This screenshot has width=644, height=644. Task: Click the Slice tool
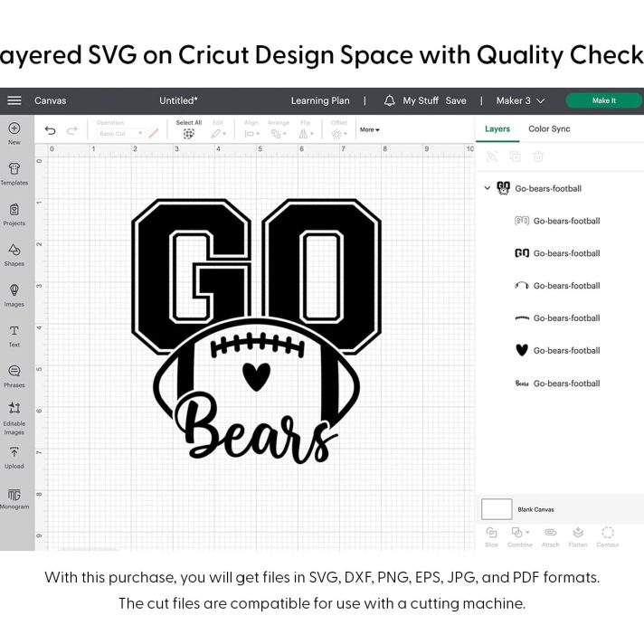click(x=491, y=536)
